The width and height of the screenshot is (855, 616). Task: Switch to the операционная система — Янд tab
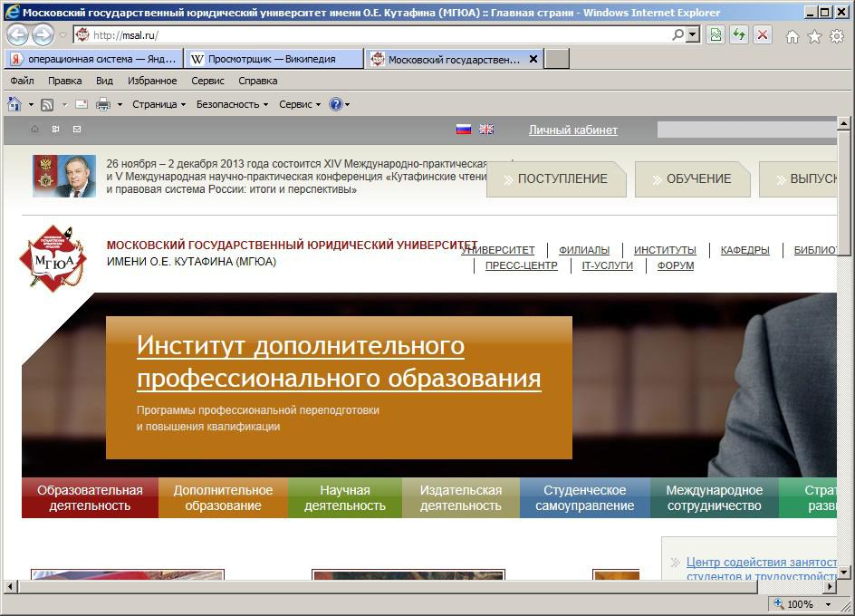94,59
